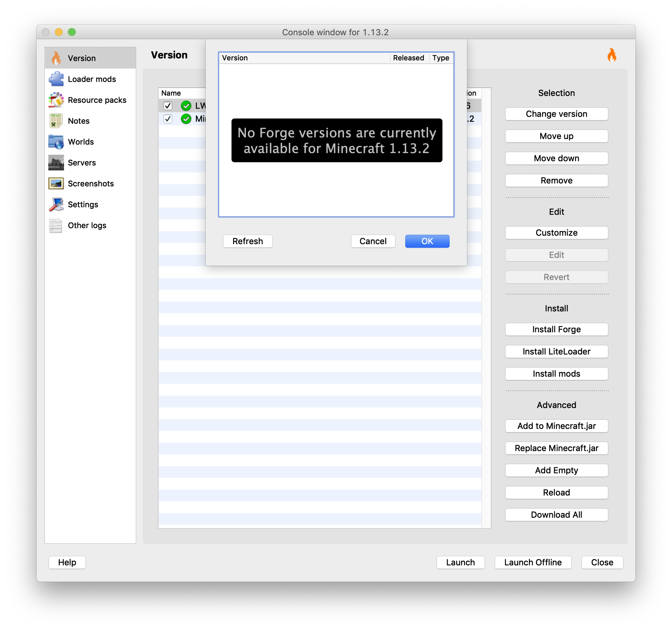672x630 pixels.
Task: Uncheck the LW component checkbox
Action: click(x=168, y=106)
